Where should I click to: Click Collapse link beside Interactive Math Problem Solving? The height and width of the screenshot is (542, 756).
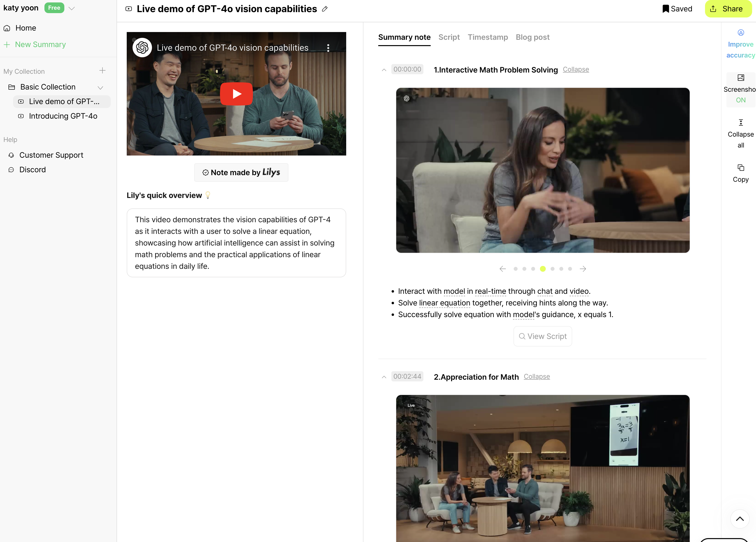coord(576,69)
